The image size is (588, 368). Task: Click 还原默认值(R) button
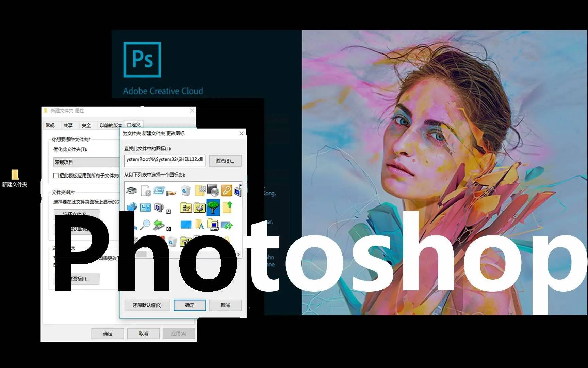point(147,305)
